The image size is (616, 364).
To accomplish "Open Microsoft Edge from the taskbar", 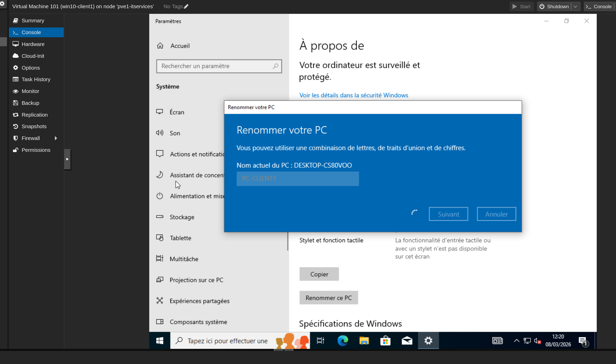I will [342, 341].
